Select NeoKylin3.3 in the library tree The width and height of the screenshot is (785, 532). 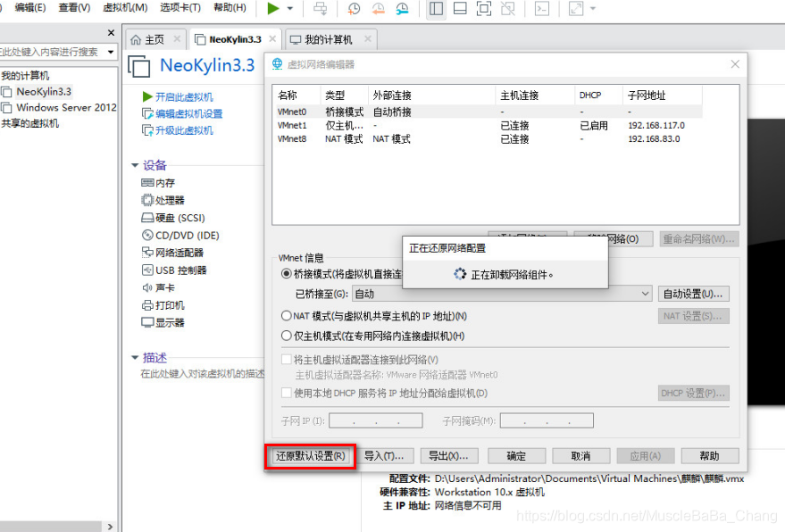pos(44,92)
